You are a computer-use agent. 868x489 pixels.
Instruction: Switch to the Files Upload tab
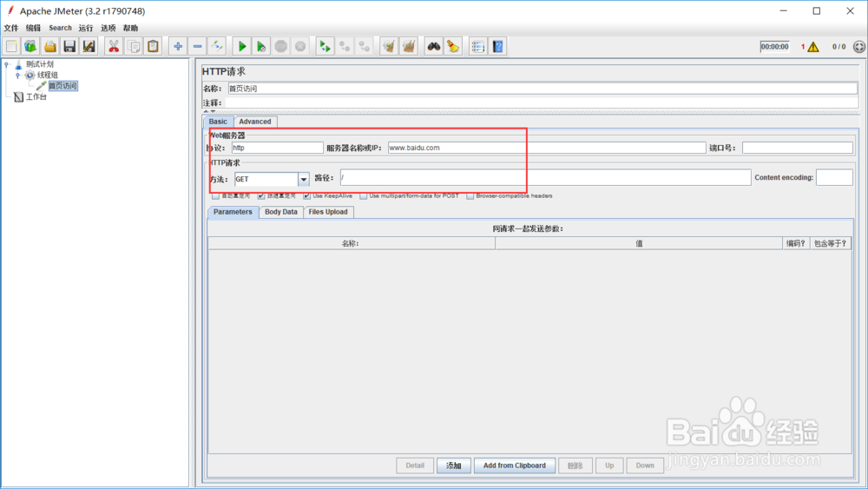pos(328,212)
